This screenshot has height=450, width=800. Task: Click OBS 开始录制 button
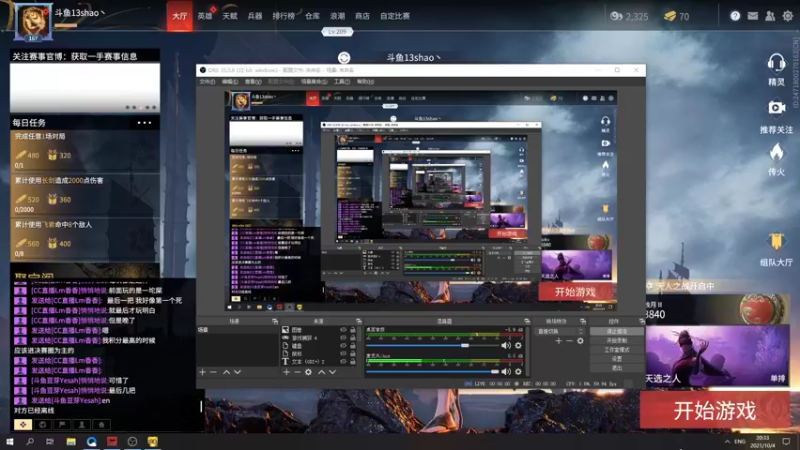[x=617, y=340]
